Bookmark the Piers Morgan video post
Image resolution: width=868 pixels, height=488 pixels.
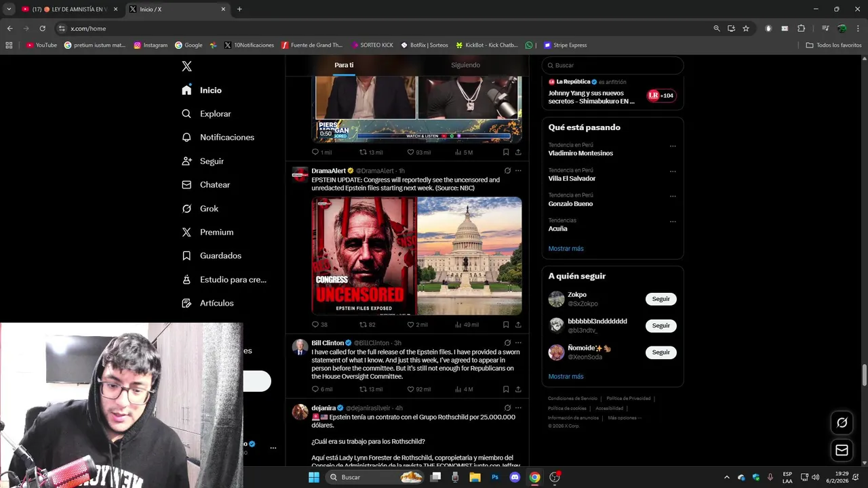pyautogui.click(x=506, y=152)
